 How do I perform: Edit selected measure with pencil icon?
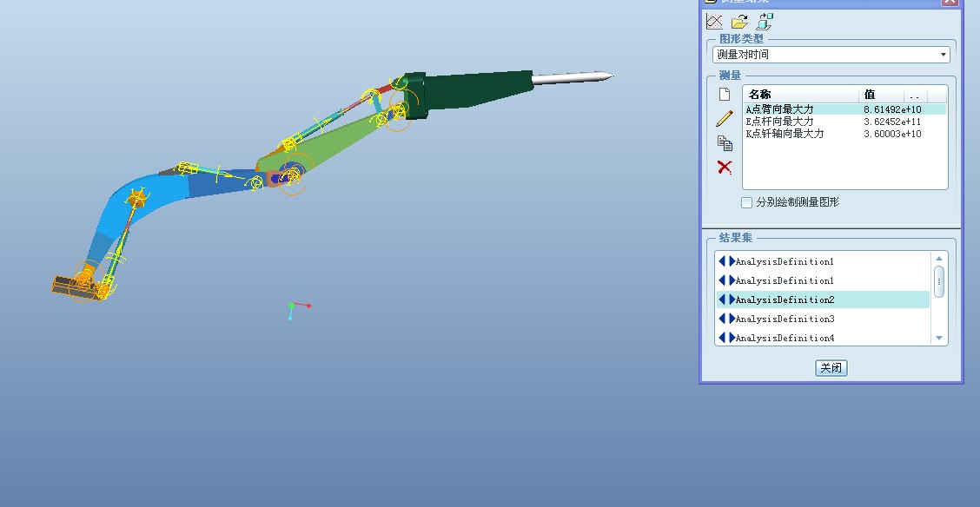(725, 119)
